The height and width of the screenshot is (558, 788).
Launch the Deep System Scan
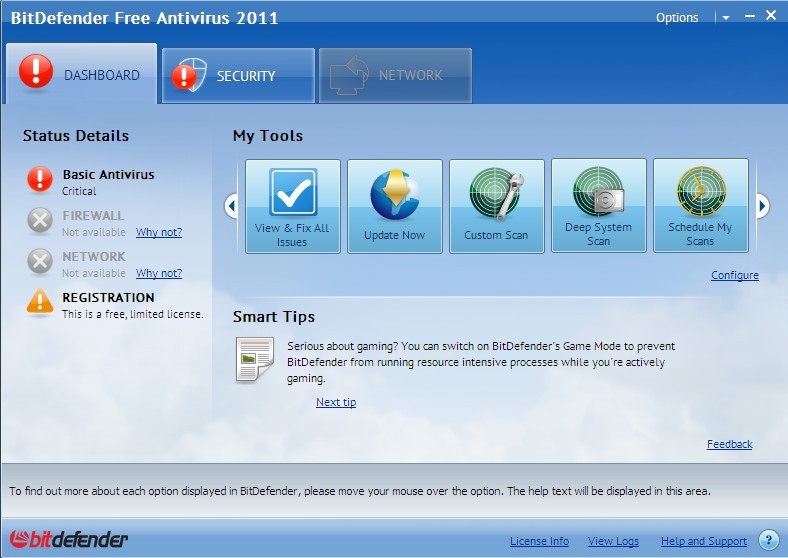coord(598,206)
